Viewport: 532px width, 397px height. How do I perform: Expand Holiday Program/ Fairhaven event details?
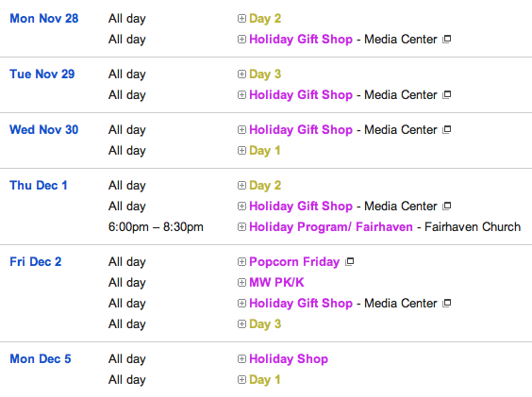(241, 226)
